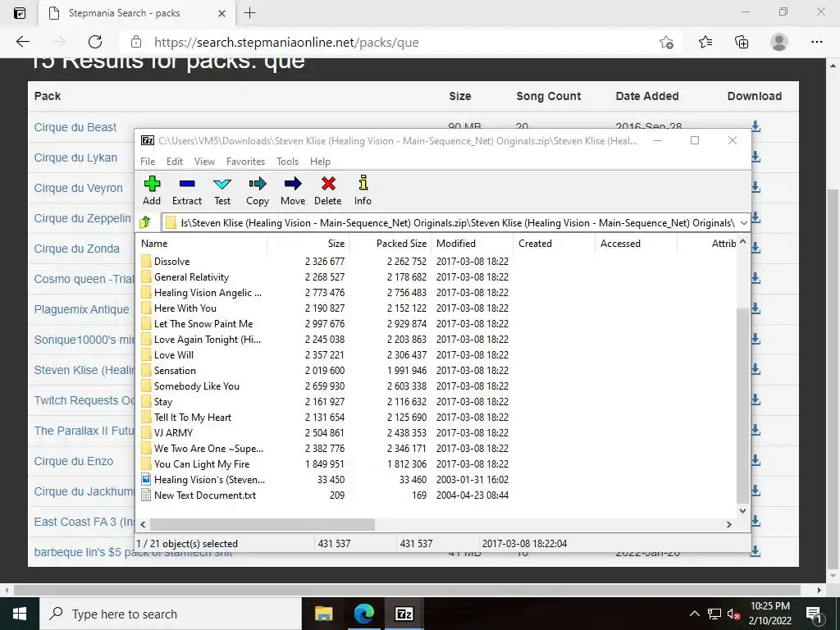Open the Cirque du Jackhammer pack link
Image resolution: width=840 pixels, height=630 pixels.
click(84, 491)
